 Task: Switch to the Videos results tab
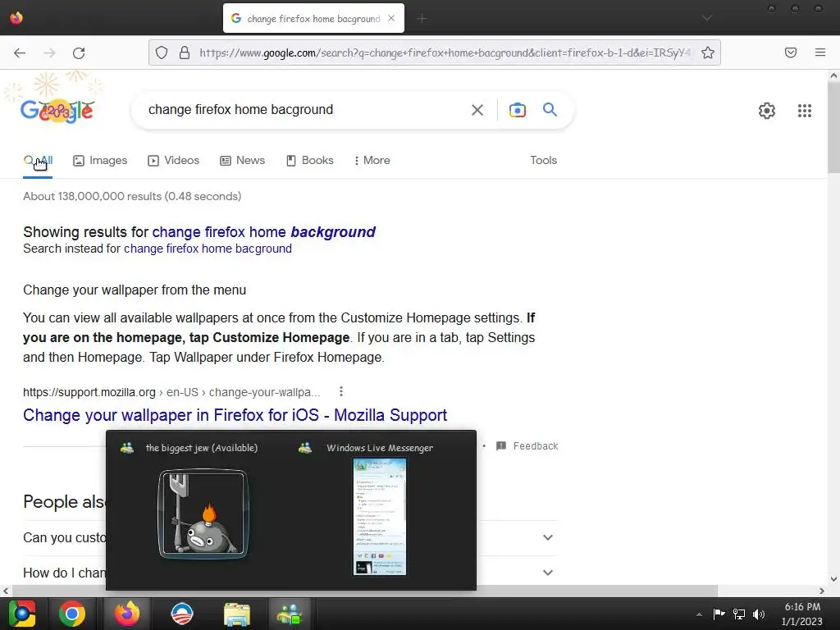click(174, 160)
